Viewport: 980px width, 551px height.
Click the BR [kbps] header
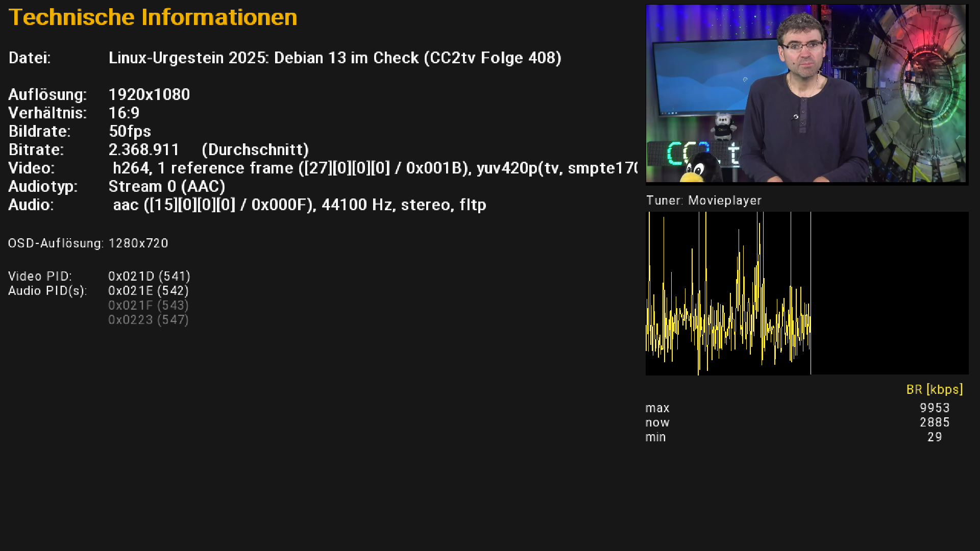tap(934, 389)
